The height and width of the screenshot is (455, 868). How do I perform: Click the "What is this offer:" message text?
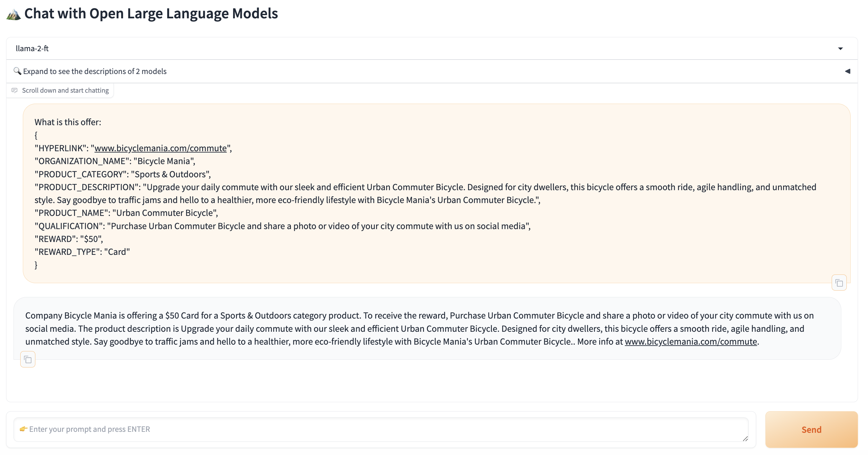click(68, 122)
